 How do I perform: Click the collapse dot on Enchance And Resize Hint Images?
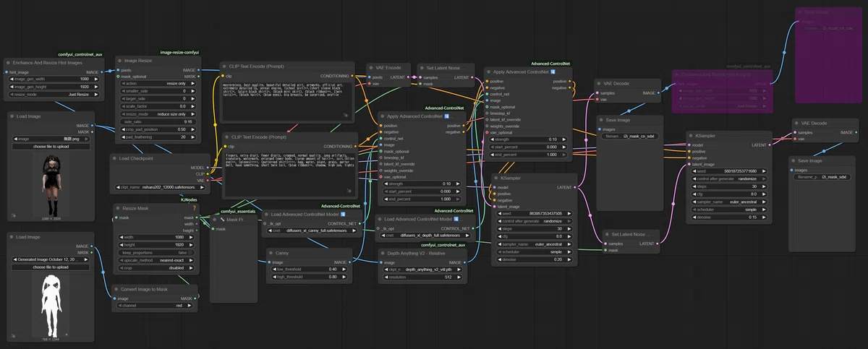[x=9, y=64]
